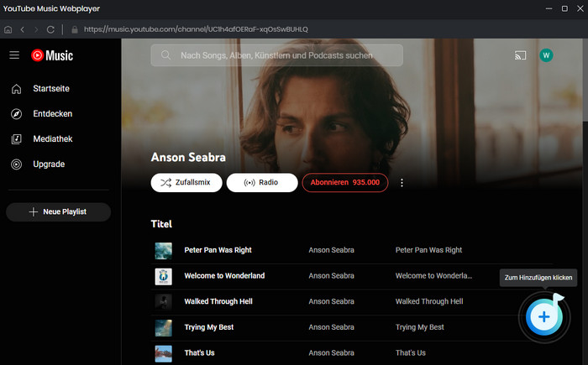Select song title That's Us
588x365 pixels.
tap(200, 352)
